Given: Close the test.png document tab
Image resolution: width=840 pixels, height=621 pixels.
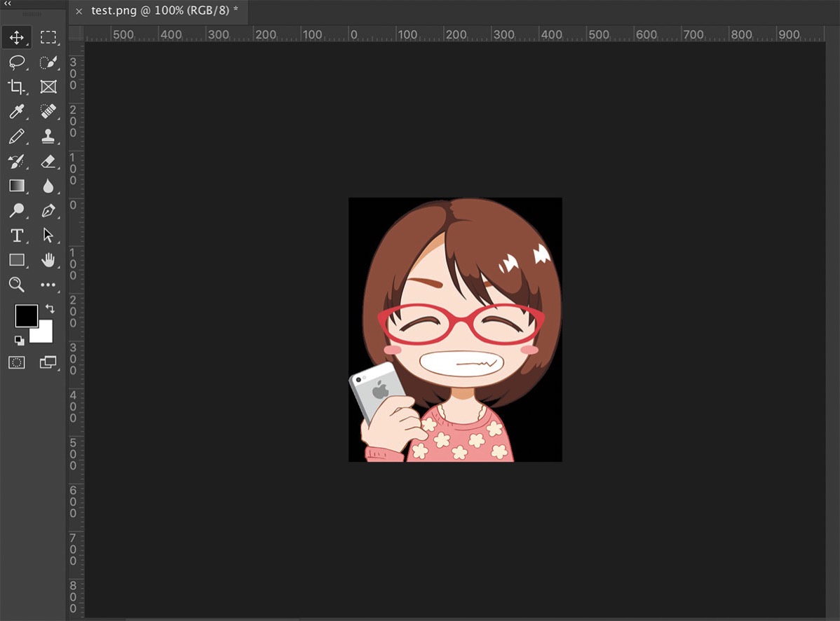Looking at the screenshot, I should point(79,11).
